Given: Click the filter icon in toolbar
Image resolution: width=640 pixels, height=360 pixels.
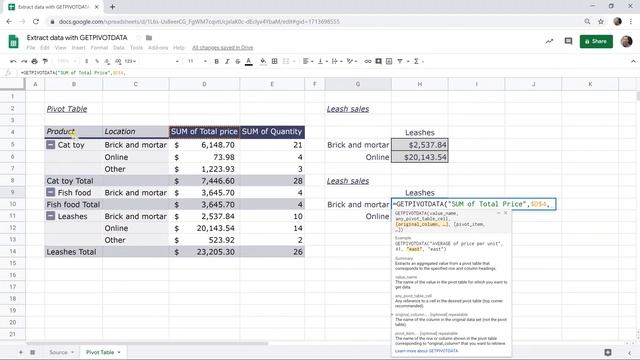Looking at the screenshot, I should click(x=400, y=61).
